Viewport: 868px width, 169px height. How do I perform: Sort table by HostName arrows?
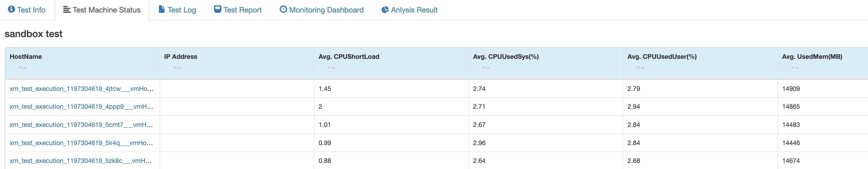pos(22,67)
